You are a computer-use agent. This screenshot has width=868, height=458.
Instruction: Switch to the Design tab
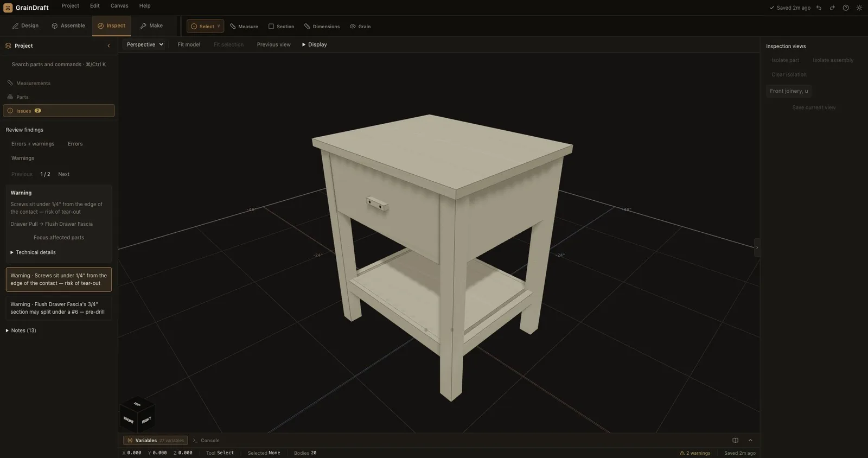pos(25,26)
